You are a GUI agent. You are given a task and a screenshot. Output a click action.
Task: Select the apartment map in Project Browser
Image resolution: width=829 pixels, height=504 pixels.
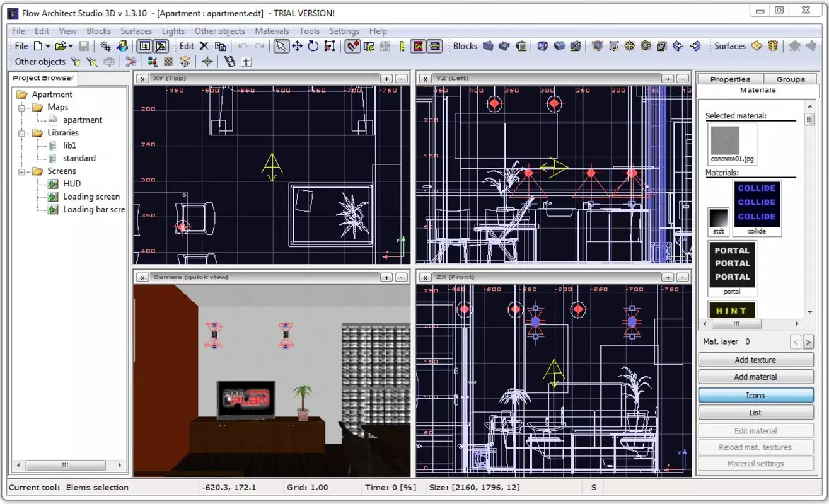point(83,120)
